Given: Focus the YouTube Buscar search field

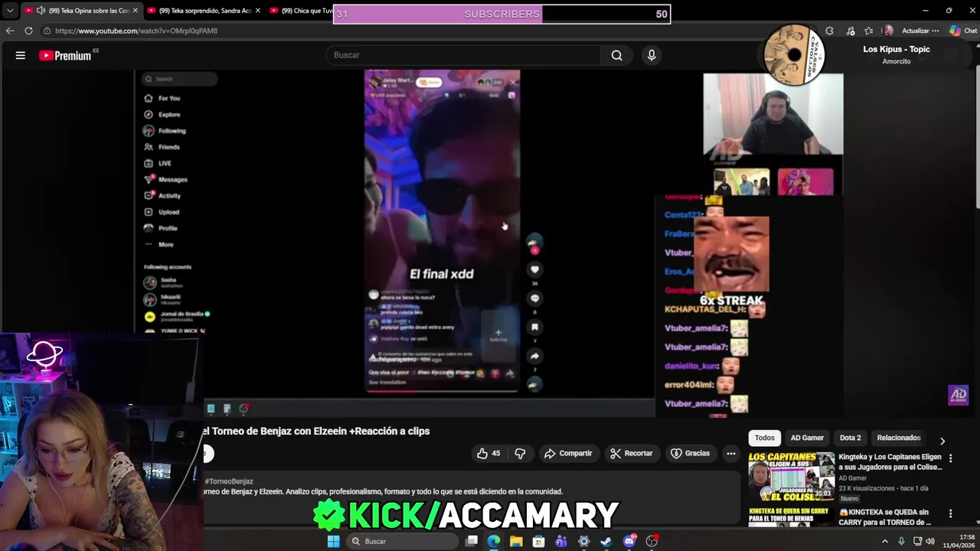Looking at the screenshot, I should (464, 55).
